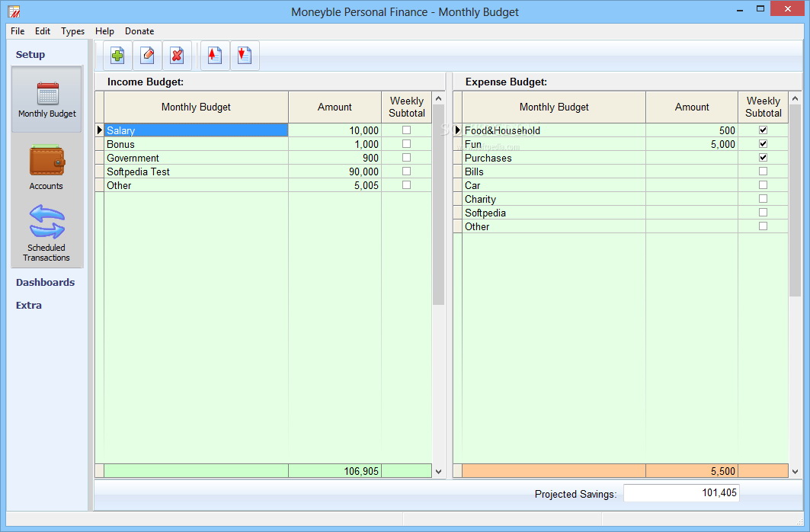Expand the Dashboards sidebar section
This screenshot has height=532, width=810.
(45, 282)
